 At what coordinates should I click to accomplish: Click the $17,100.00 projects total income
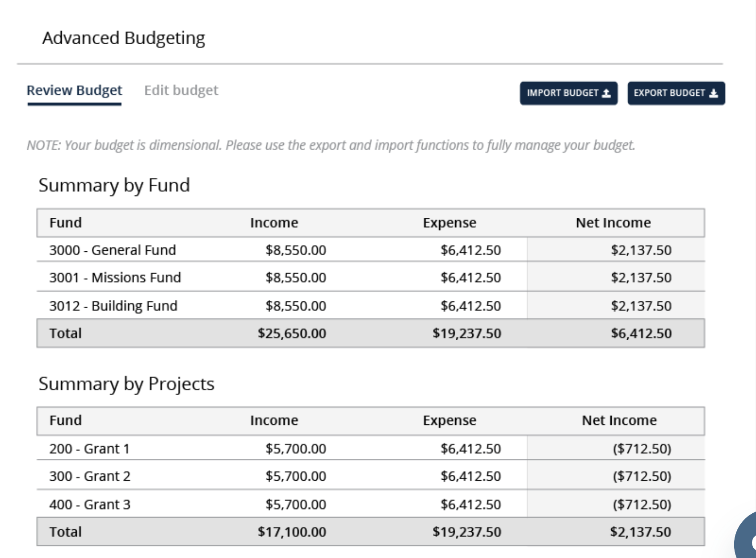point(292,532)
